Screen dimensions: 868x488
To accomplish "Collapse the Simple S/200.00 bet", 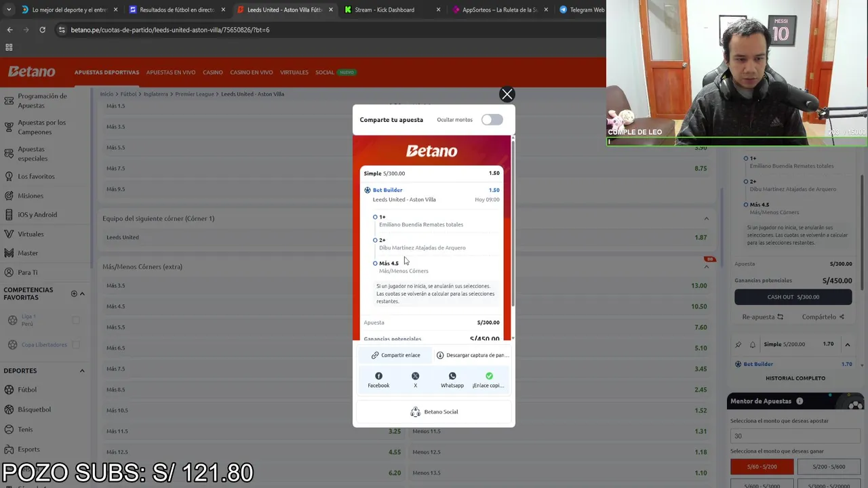I will click(x=847, y=344).
